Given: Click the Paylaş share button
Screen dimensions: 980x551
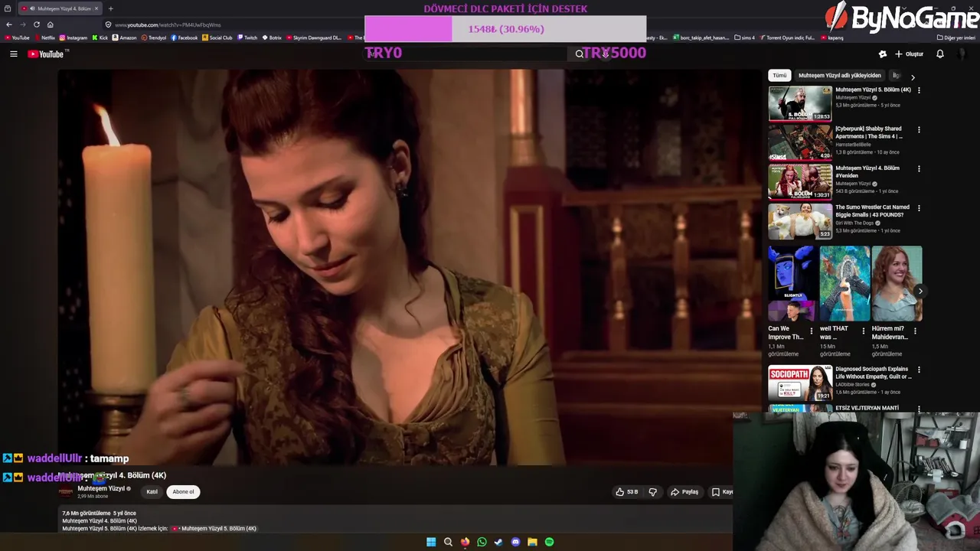Looking at the screenshot, I should (684, 492).
